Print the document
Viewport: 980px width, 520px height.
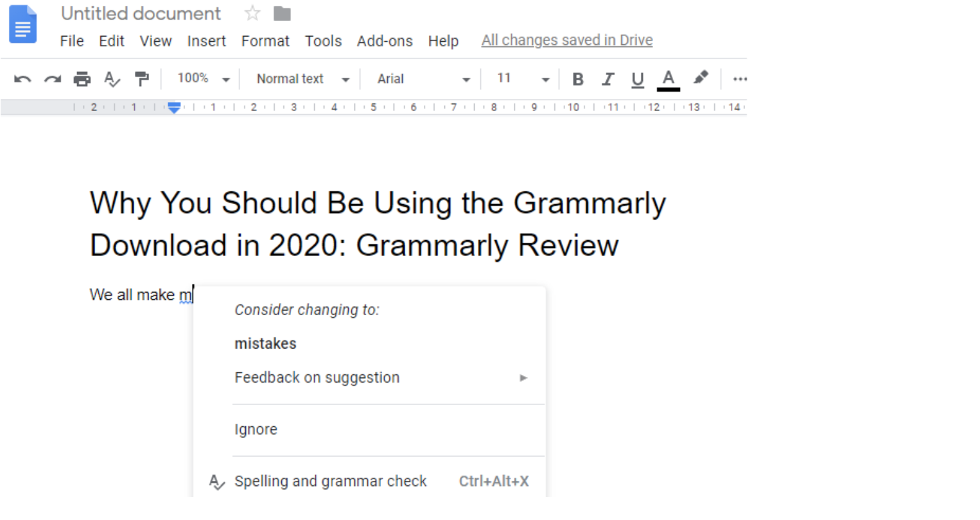(82, 79)
